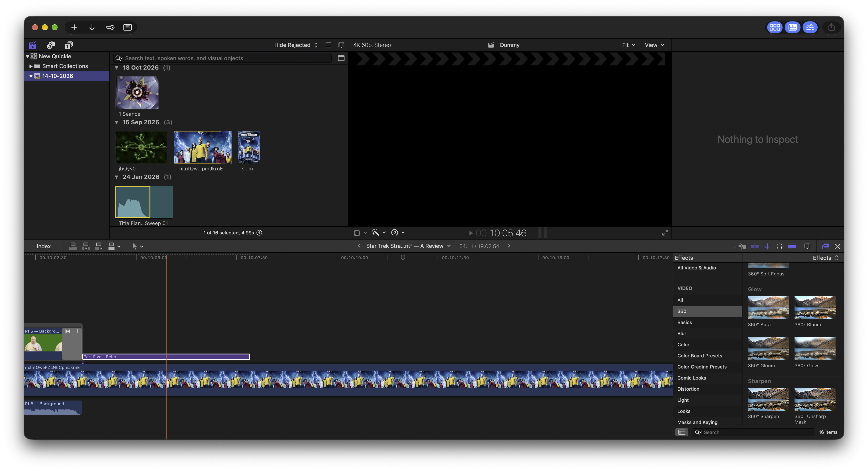
Task: Select the 360° effects category
Action: 707,311
